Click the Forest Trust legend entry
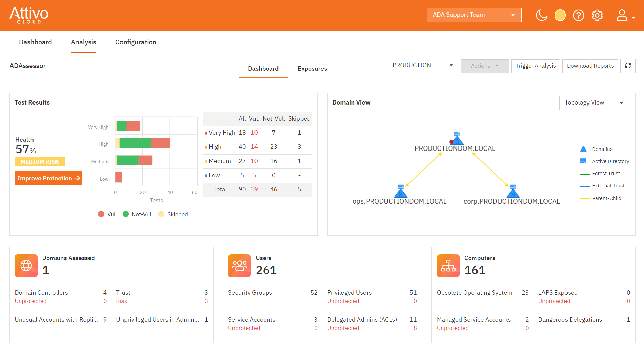644x346 pixels. tap(600, 174)
